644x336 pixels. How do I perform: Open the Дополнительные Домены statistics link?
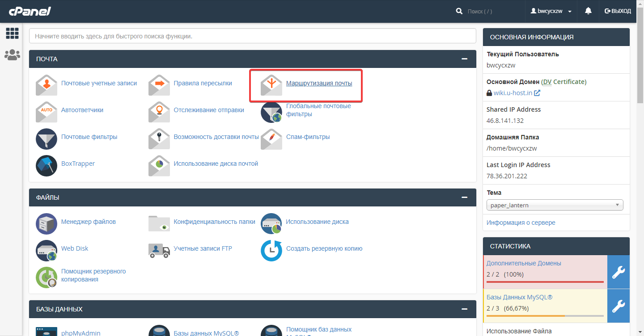click(524, 263)
